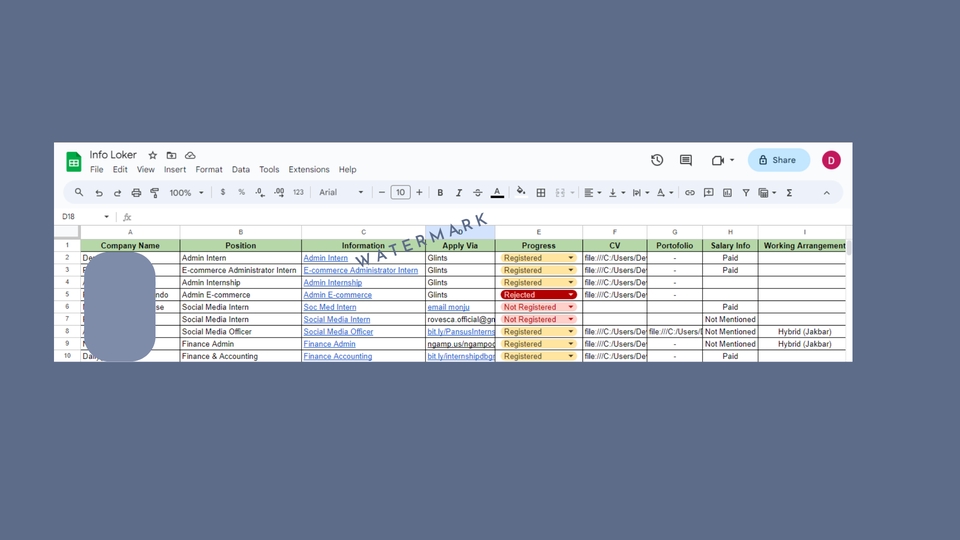Open the Arial font dropdown
The height and width of the screenshot is (540, 960).
[x=341, y=192]
